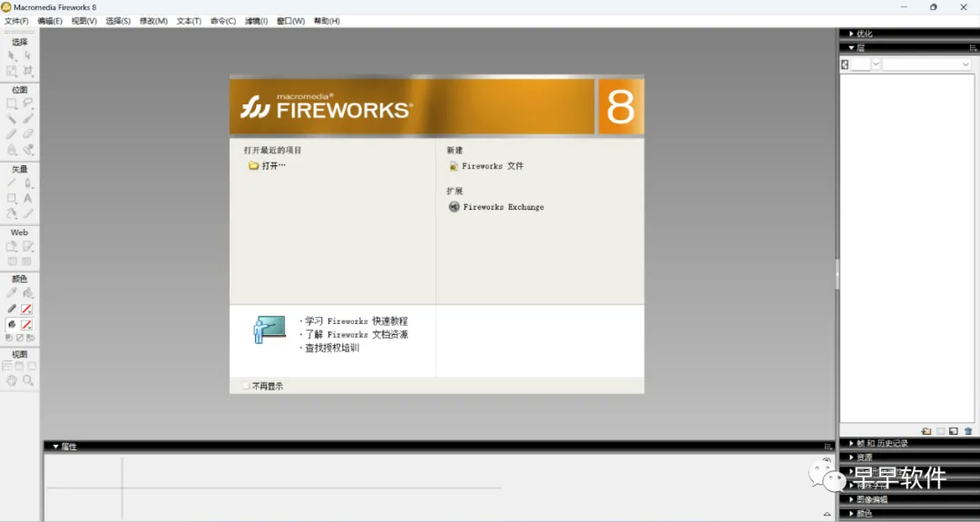The image size is (980, 522).
Task: Hide slices and hotspots
Action: pos(11,261)
